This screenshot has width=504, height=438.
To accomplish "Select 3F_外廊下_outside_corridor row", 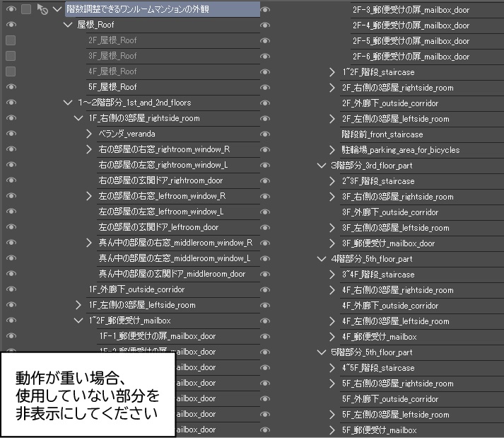I will (422, 212).
